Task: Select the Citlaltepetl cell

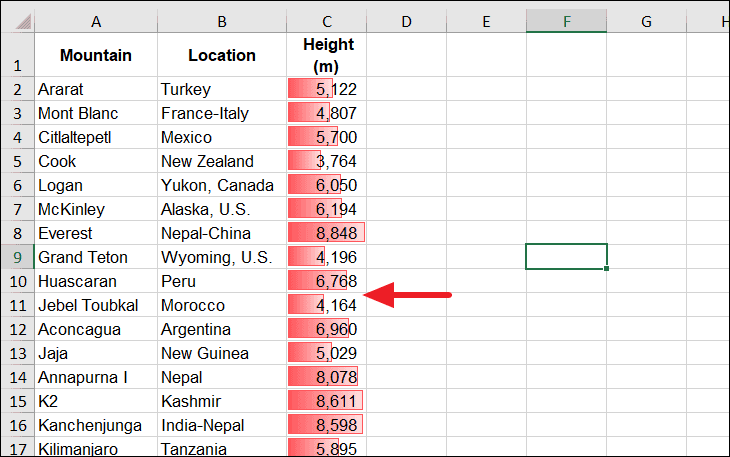Action: click(x=96, y=137)
